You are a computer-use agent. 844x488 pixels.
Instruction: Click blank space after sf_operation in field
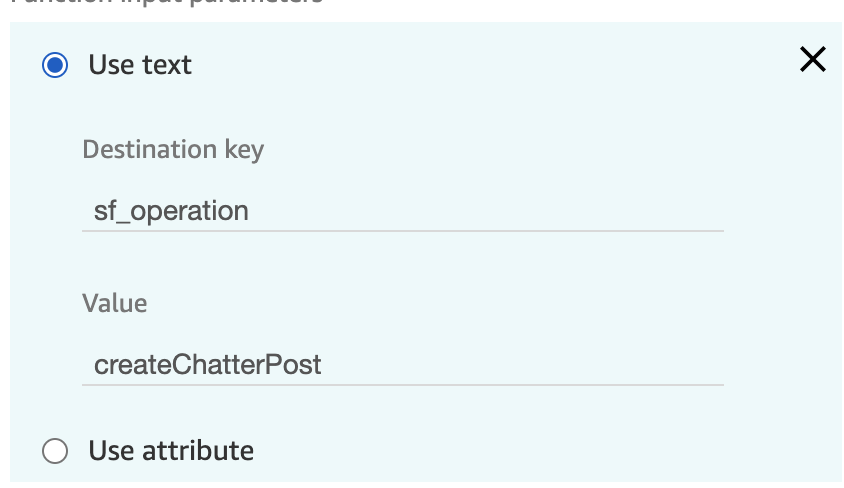point(484,211)
